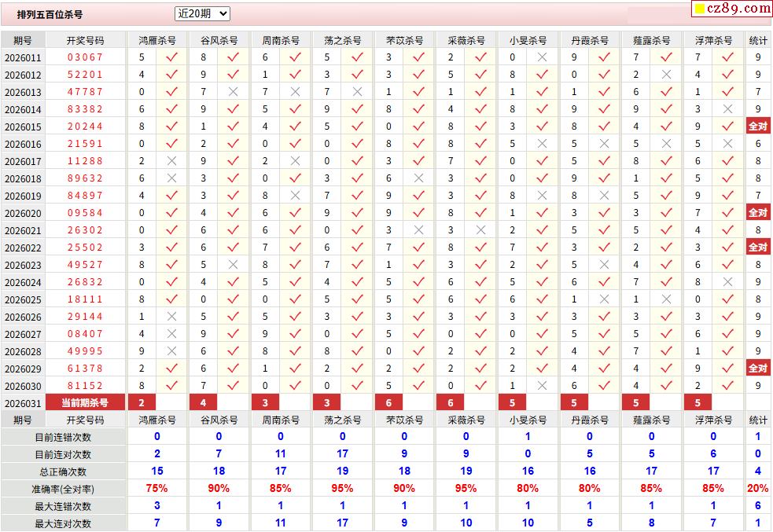The image size is (773, 532).
Task: Click the 95% accuracy value under 荡之杀号
Action: coord(342,489)
